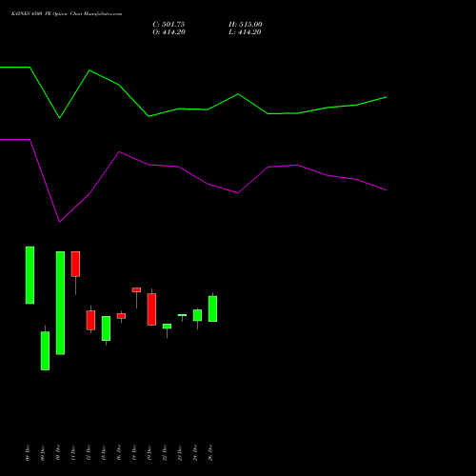This screenshot has height=476, width=476.
Task: Click the 11 Dec date label
Action: (x=73, y=453)
